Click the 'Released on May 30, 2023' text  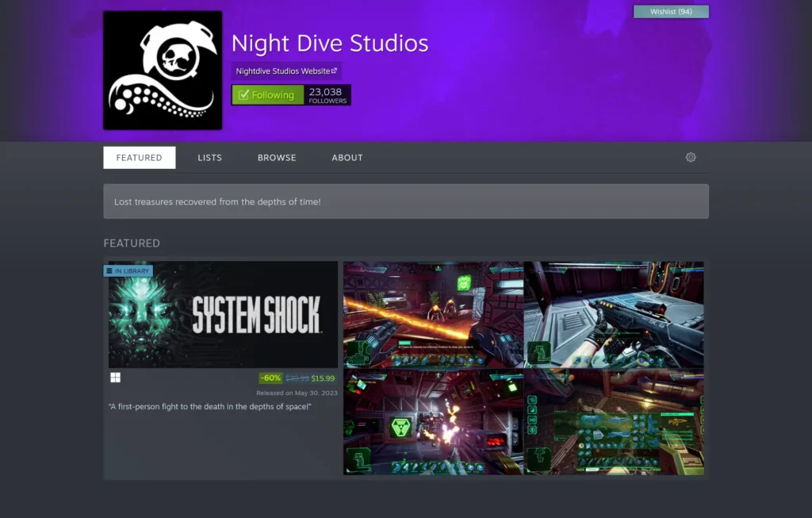[297, 393]
